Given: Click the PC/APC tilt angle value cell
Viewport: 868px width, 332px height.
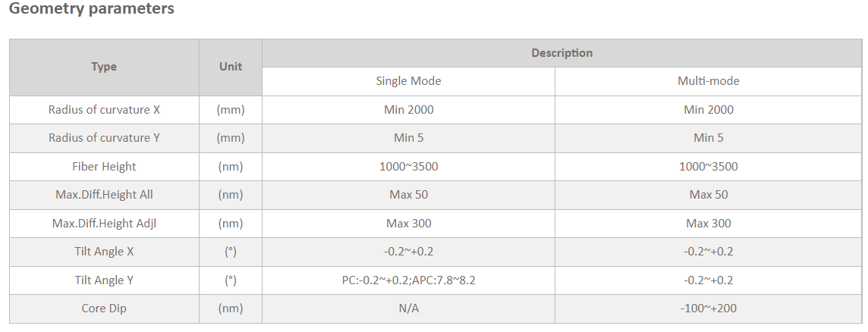Looking at the screenshot, I should pyautogui.click(x=408, y=280).
